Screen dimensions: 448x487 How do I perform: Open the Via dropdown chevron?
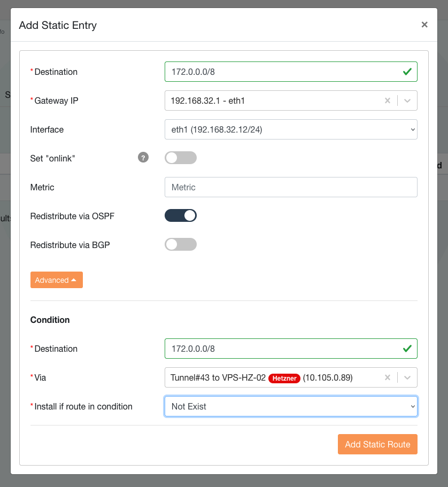[407, 377]
